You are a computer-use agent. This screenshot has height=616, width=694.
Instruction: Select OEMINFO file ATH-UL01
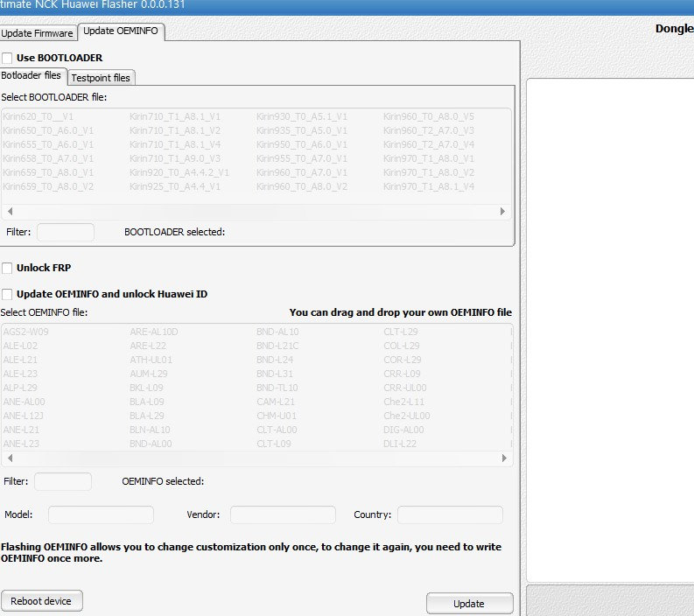(151, 360)
